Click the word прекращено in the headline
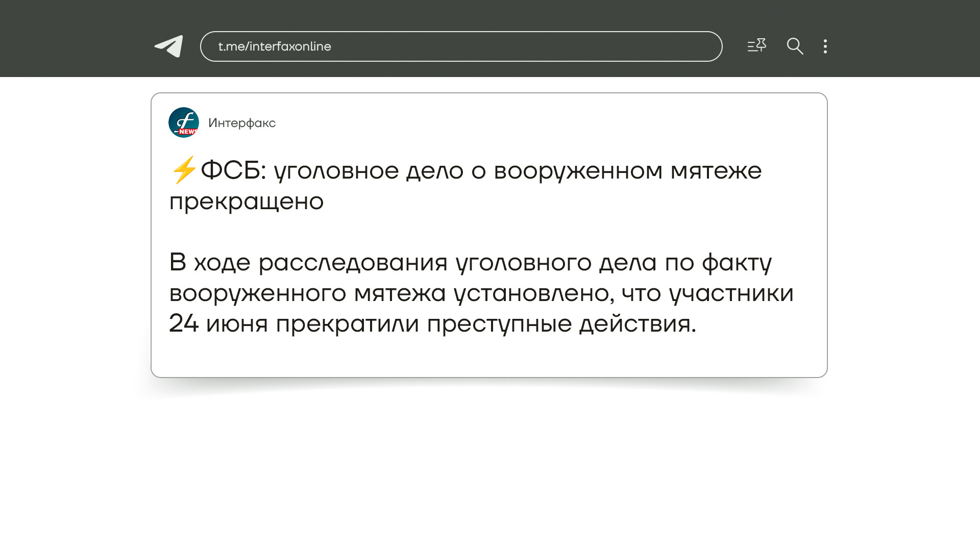The height and width of the screenshot is (551, 980). (247, 202)
